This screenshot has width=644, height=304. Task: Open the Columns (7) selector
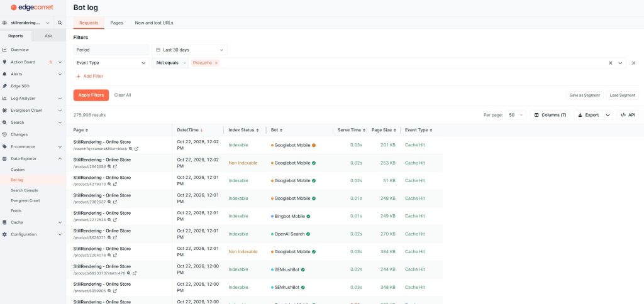coord(550,116)
